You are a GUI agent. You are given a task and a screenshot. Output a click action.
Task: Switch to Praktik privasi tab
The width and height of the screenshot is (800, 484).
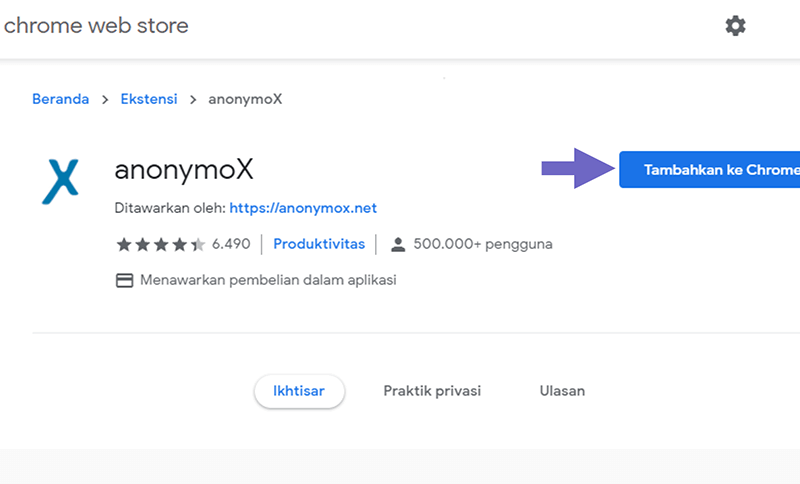[x=432, y=391]
